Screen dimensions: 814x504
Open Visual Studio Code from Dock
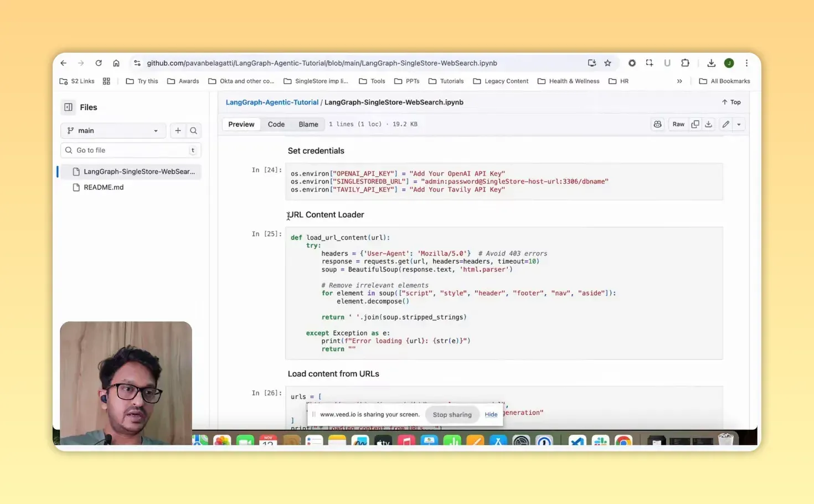point(578,441)
